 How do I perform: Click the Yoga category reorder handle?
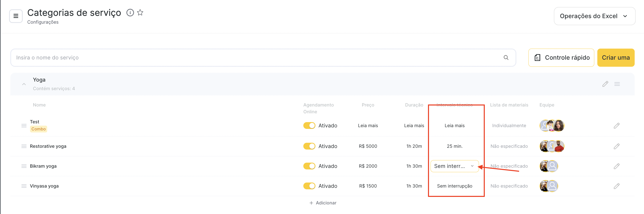tap(617, 84)
